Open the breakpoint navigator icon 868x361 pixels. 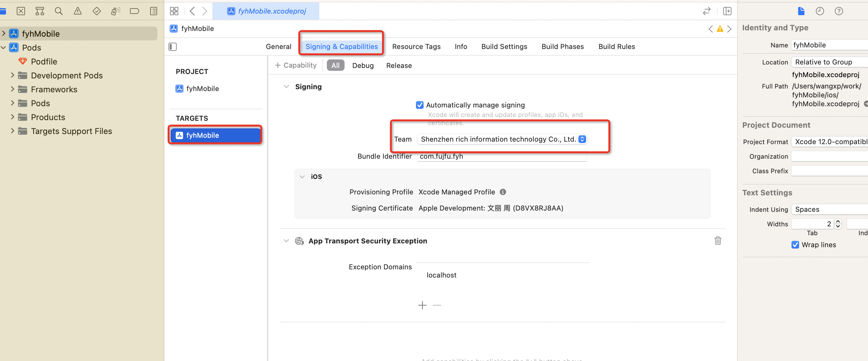coord(134,11)
